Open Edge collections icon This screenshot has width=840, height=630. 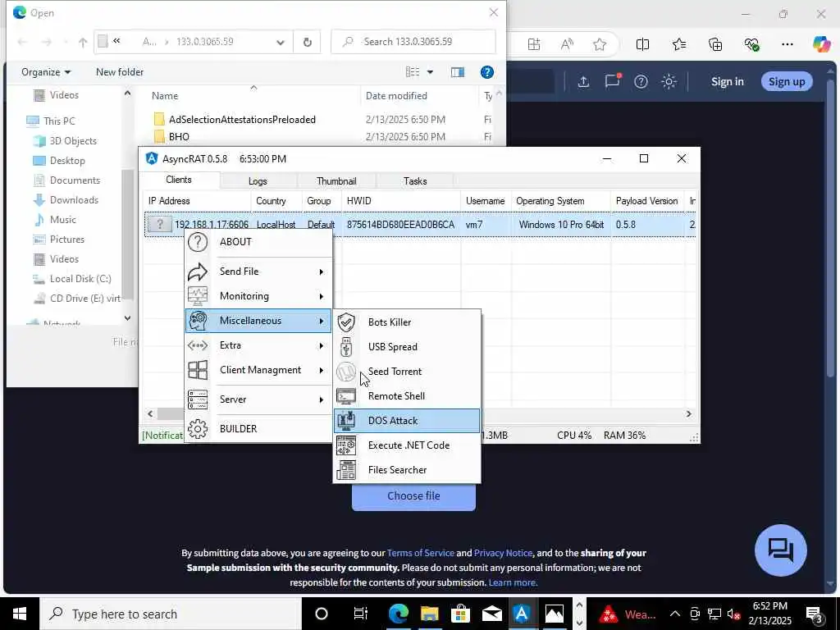pyautogui.click(x=715, y=44)
